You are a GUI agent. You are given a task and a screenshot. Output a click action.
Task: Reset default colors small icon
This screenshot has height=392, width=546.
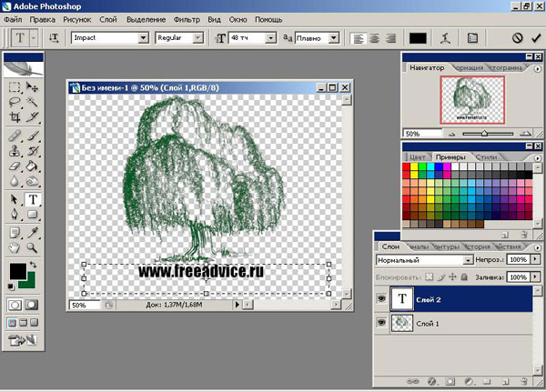(x=11, y=286)
